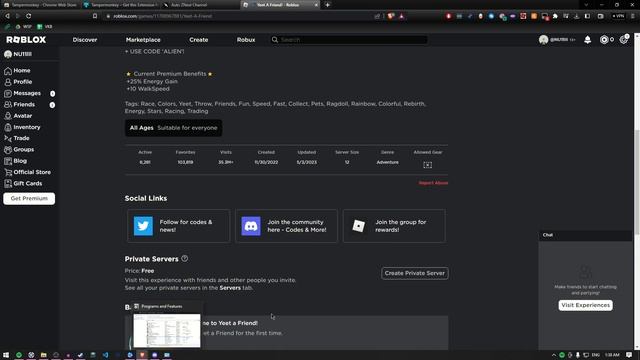Go back with the browser arrow
The height and width of the screenshot is (360, 640).
[7, 16]
